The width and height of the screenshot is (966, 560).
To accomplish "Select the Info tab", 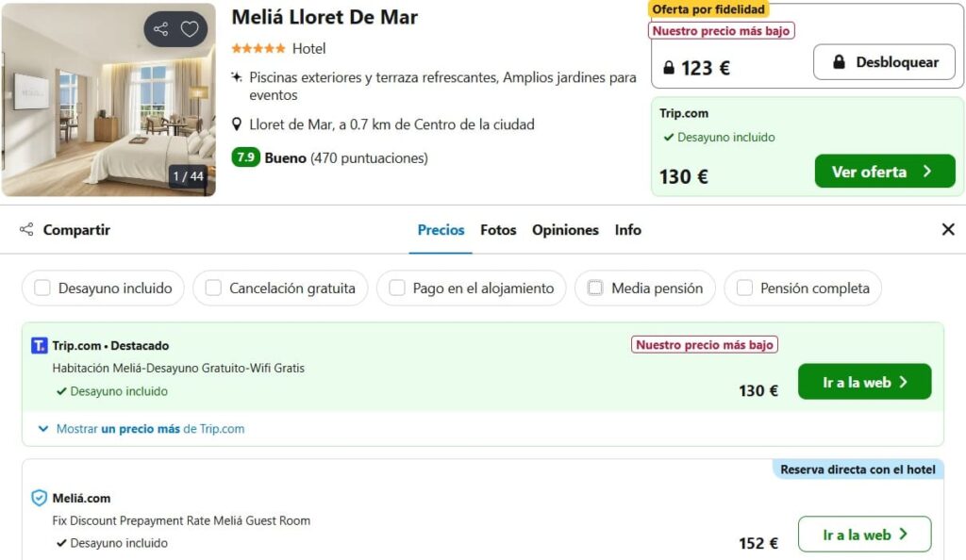I will [627, 229].
